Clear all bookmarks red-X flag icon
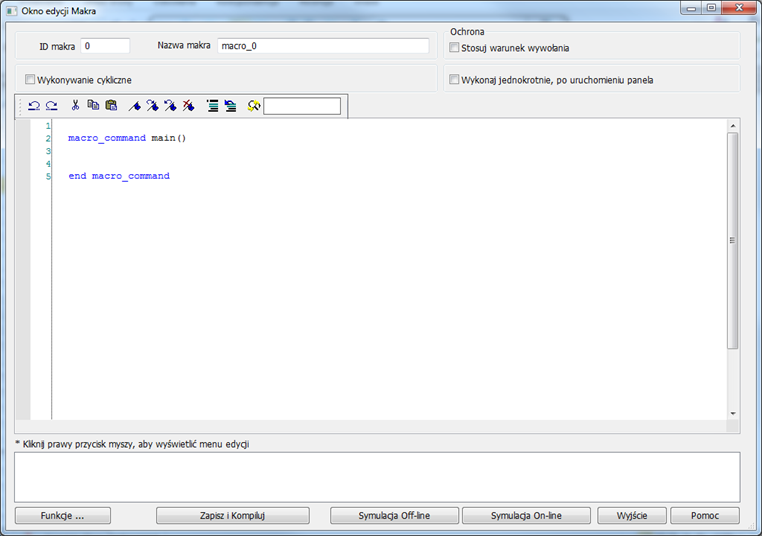Image resolution: width=762 pixels, height=536 pixels. tap(189, 105)
